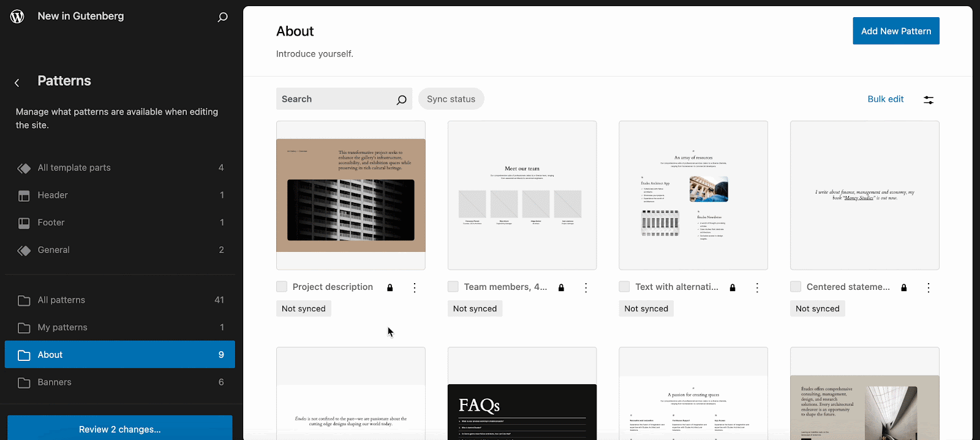Image resolution: width=980 pixels, height=440 pixels.
Task: Select the Centered statement checkbox
Action: (796, 287)
